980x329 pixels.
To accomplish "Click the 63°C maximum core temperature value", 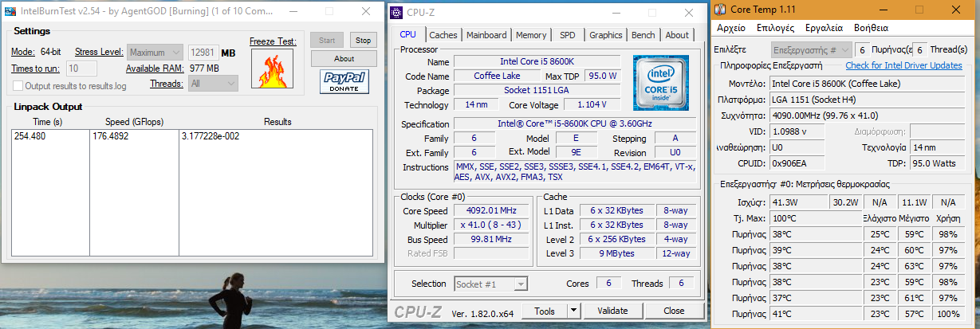I will coord(914,266).
